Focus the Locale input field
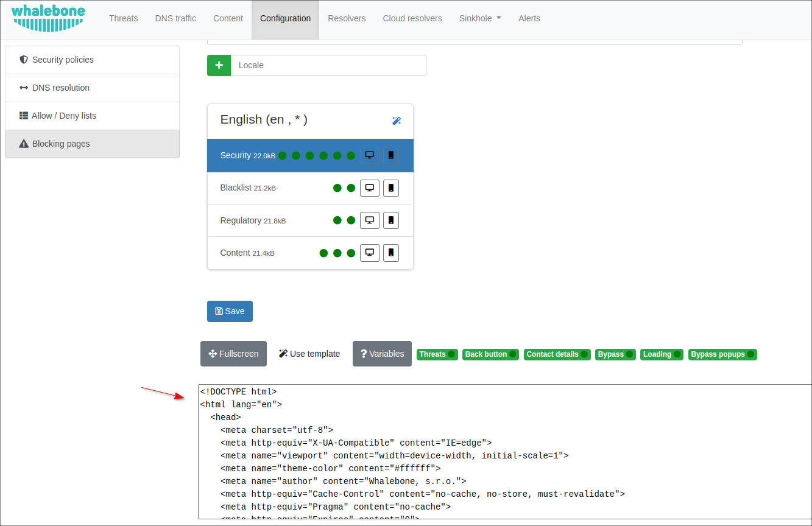Image resolution: width=812 pixels, height=526 pixels. tap(328, 65)
